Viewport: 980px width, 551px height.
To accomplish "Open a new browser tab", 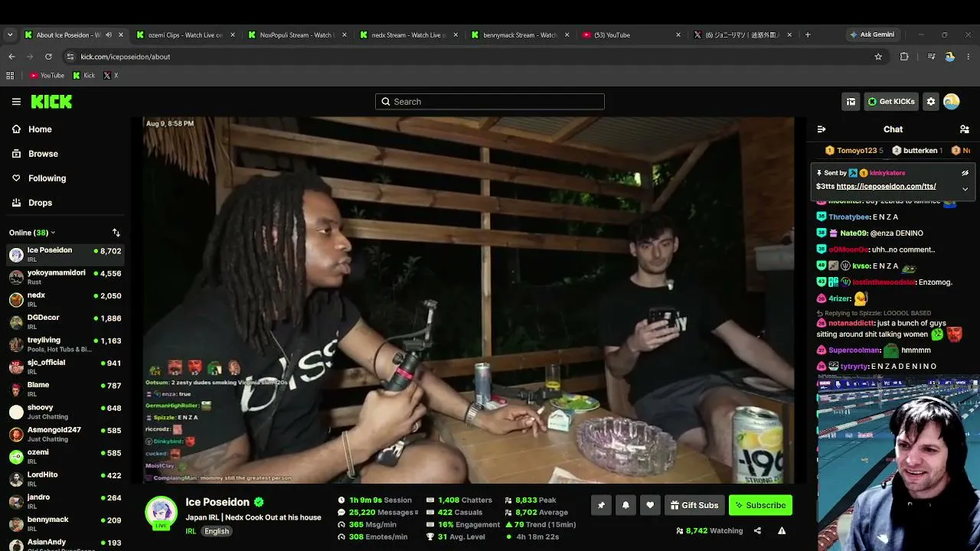I will [808, 34].
